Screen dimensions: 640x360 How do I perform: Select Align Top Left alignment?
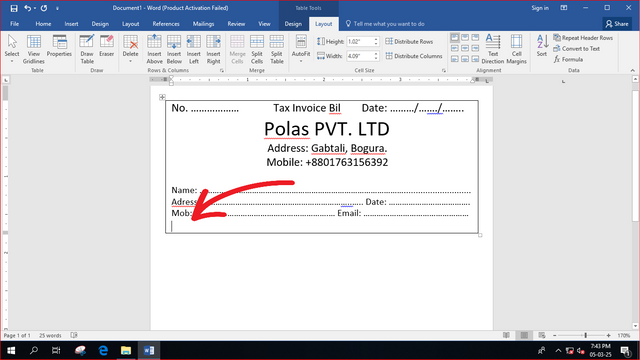click(x=455, y=38)
